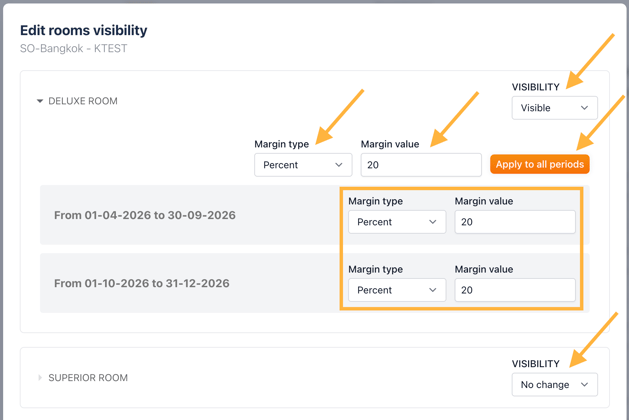629x420 pixels.
Task: Click chevron icon in Deluxe Room top Percent selector
Action: coord(339,165)
